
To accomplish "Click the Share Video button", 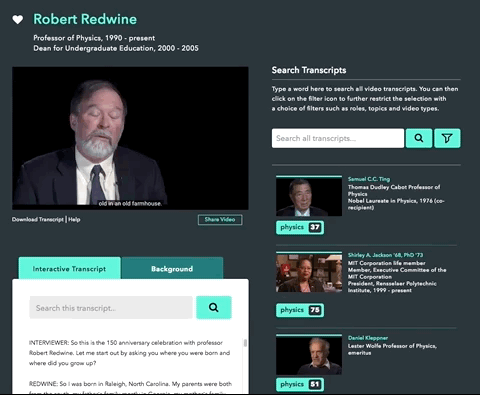I will point(220,220).
